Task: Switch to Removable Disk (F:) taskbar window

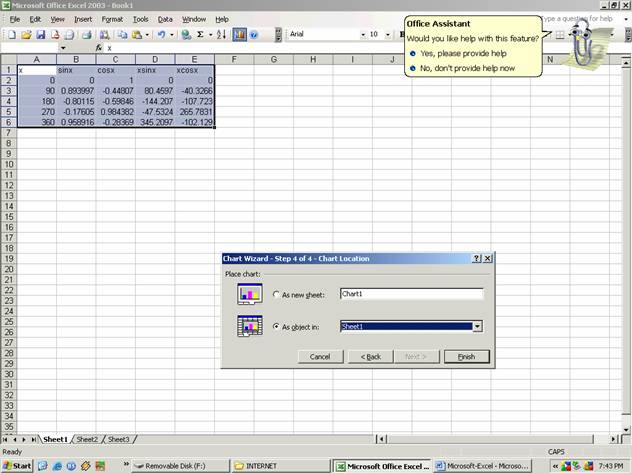Action: 181,466
